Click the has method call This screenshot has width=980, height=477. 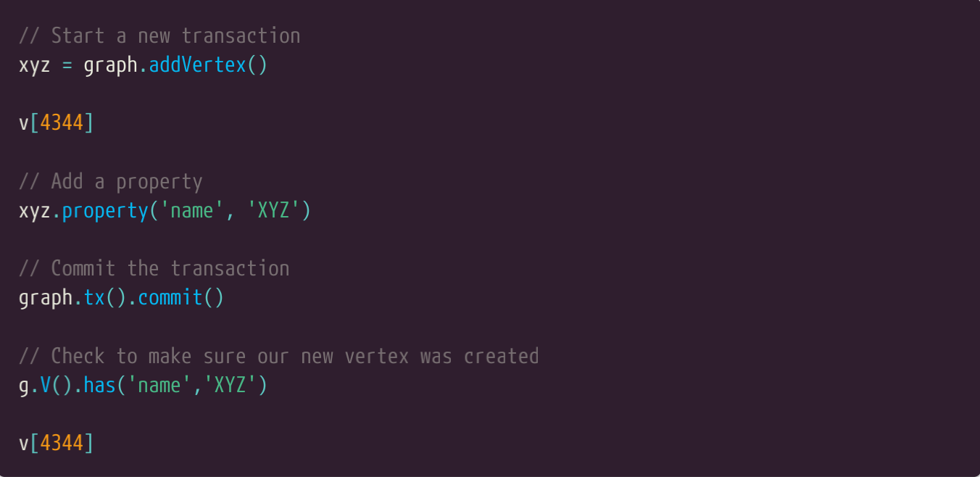click(99, 385)
